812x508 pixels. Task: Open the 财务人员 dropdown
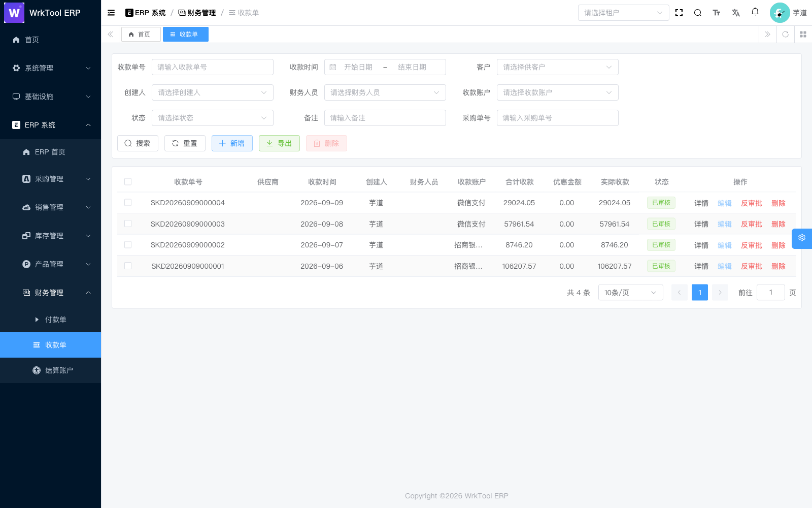[385, 92]
